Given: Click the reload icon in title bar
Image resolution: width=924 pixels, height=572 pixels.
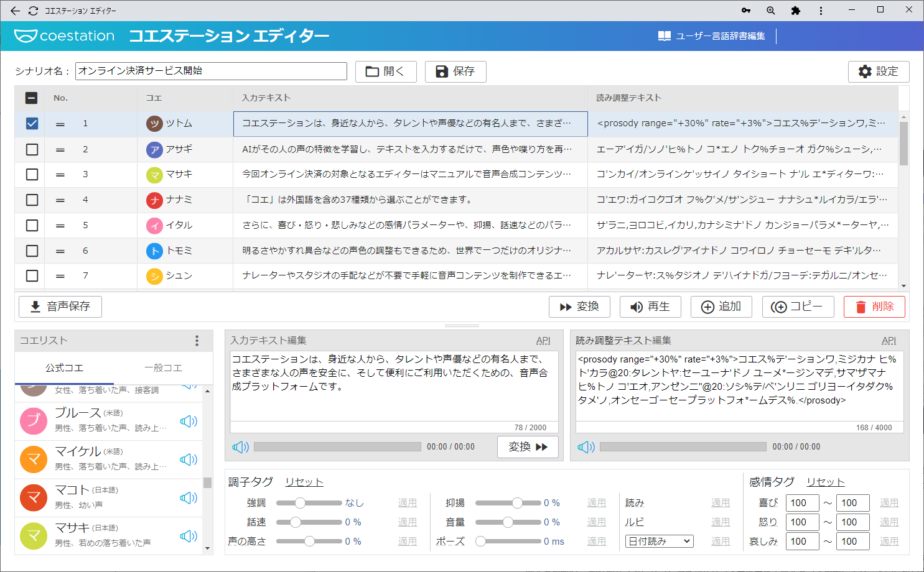Looking at the screenshot, I should (x=33, y=11).
